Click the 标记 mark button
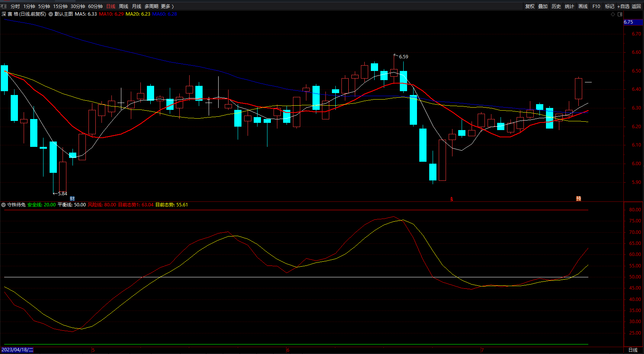This screenshot has width=644, height=354. pos(610,6)
